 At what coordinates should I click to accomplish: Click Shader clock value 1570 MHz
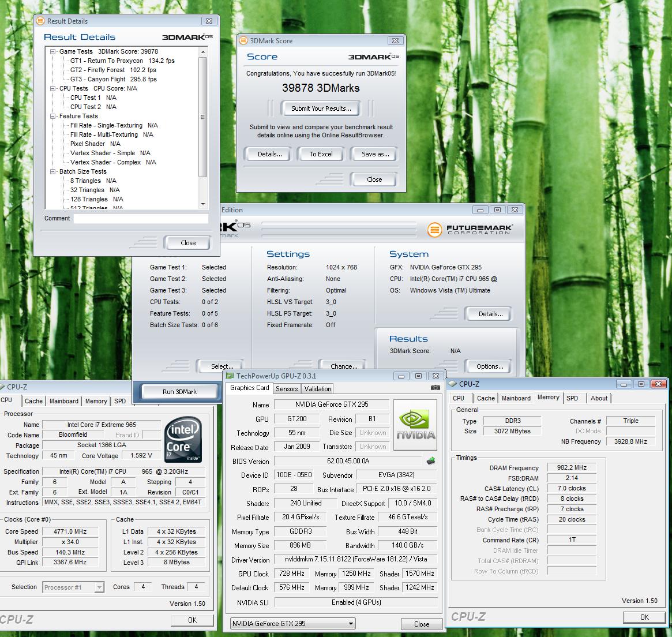419,574
